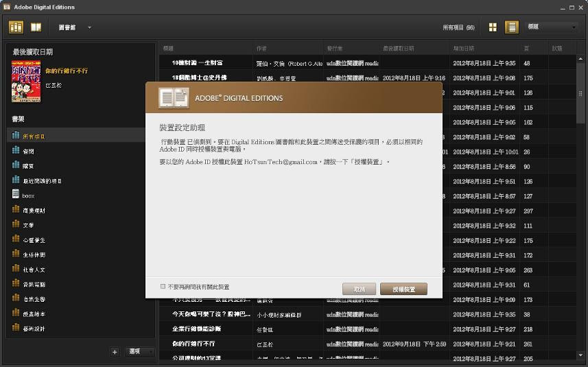The image size is (588, 367).
Task: Click 授權裝置 button to authorize device
Action: (x=403, y=289)
